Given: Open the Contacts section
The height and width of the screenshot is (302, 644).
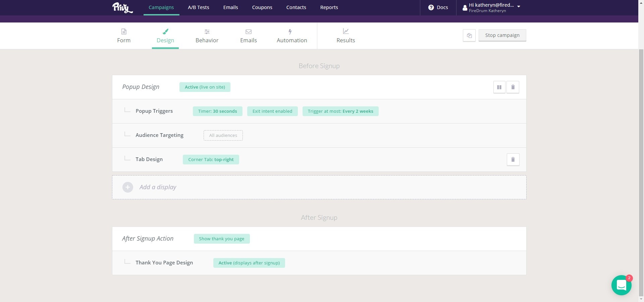Looking at the screenshot, I should coord(296,7).
